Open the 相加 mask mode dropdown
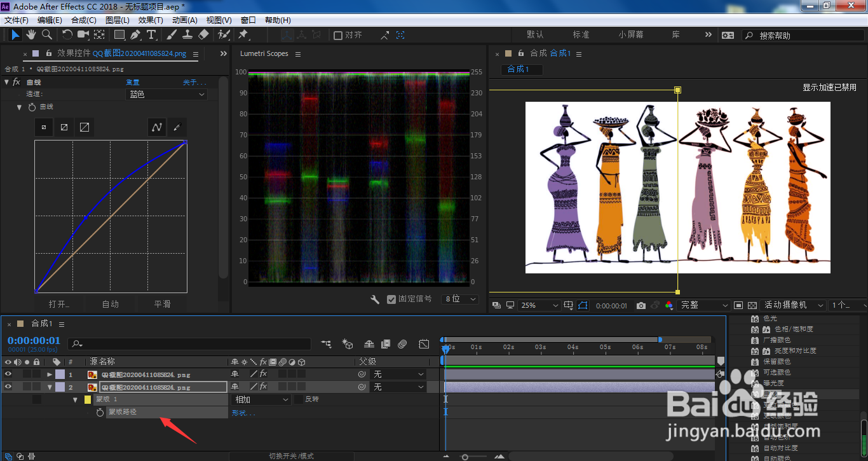 (x=262, y=399)
